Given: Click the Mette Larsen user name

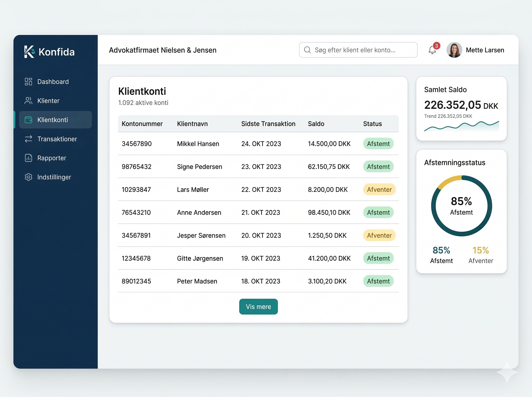Looking at the screenshot, I should (485, 50).
